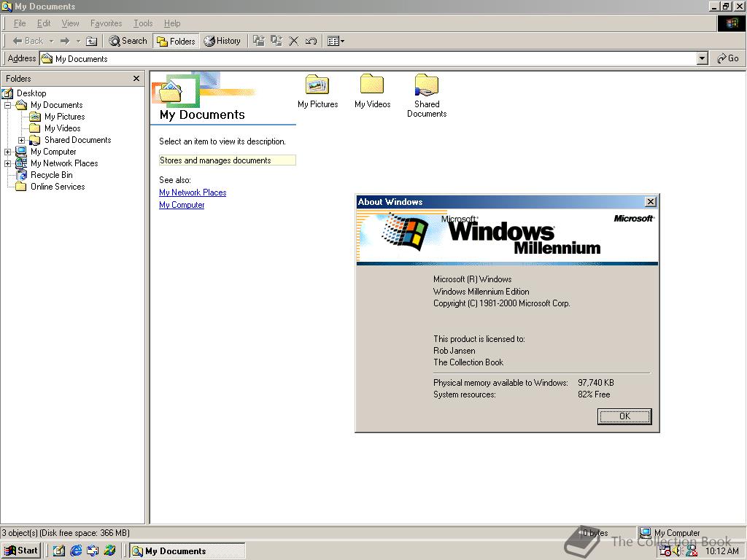Expand the Shared Documents tree node
This screenshot has height=560, width=747.
pos(21,141)
